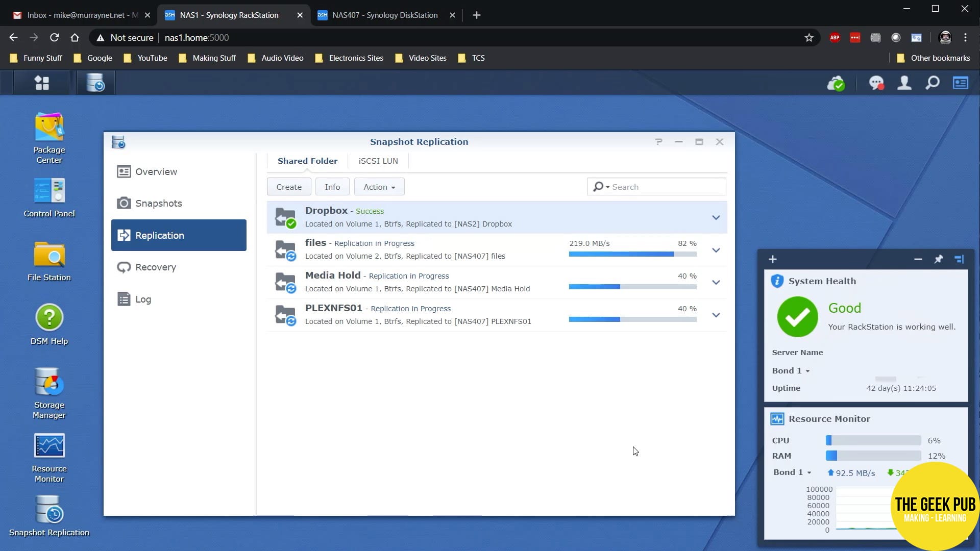Open Chrome three-dot menu
Screen dimensions: 980x551
click(965, 38)
